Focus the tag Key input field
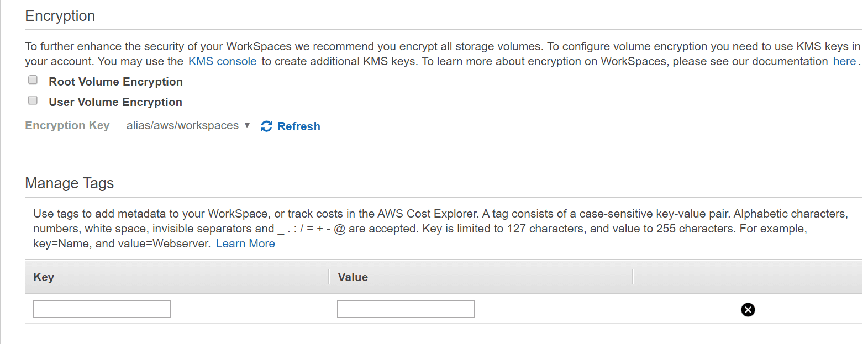 pyautogui.click(x=102, y=309)
